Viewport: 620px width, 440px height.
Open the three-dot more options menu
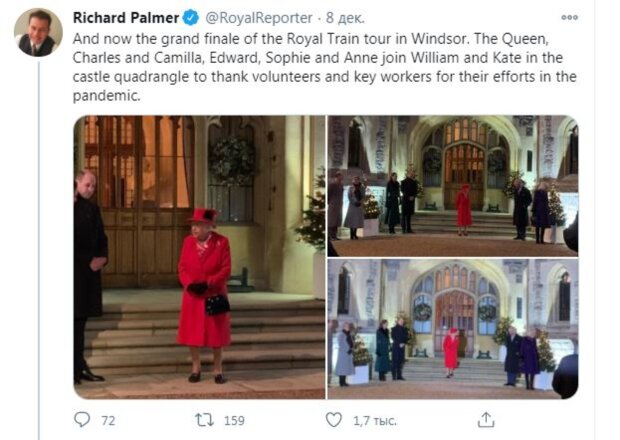pos(569,17)
